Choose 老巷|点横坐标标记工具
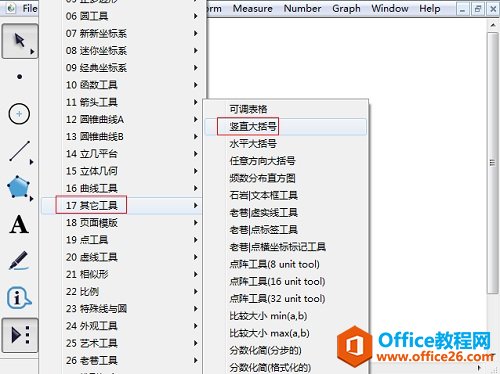 286,247
